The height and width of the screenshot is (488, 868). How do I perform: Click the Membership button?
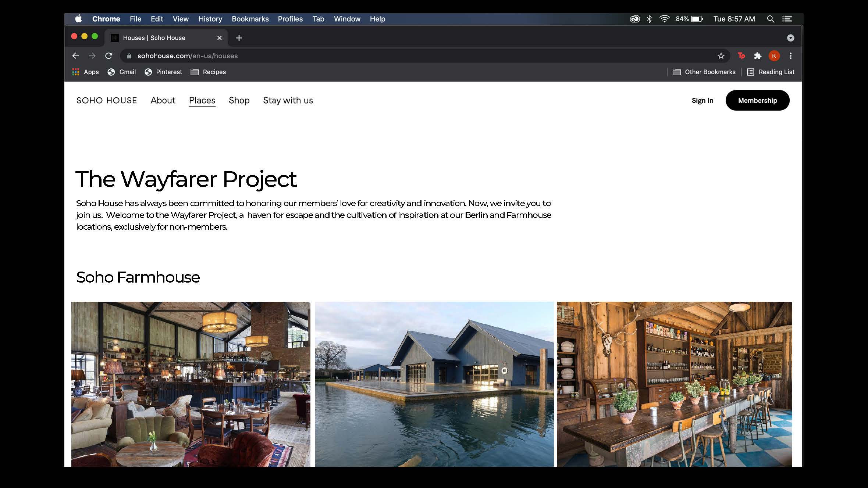point(757,100)
